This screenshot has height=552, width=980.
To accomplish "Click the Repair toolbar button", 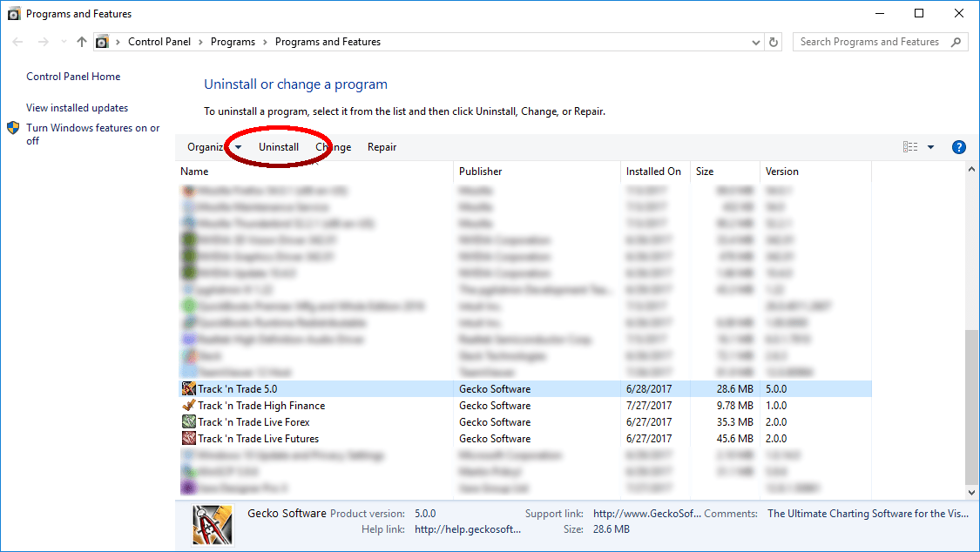I will pyautogui.click(x=382, y=147).
